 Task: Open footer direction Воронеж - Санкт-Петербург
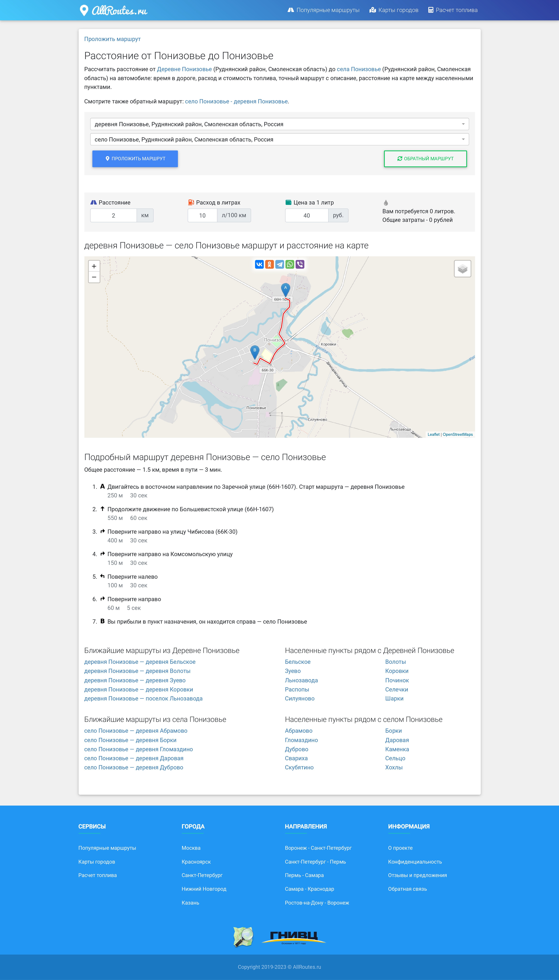(x=318, y=848)
